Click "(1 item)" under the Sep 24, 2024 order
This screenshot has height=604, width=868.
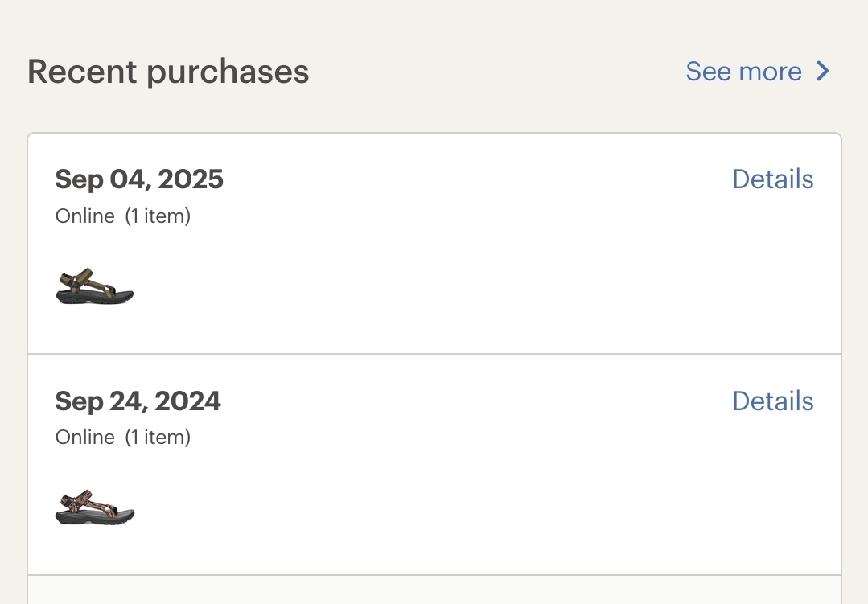coord(158,438)
